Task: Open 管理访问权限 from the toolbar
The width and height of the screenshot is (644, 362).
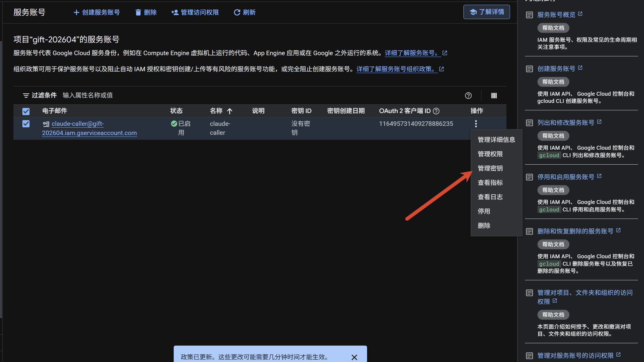Action: (195, 12)
